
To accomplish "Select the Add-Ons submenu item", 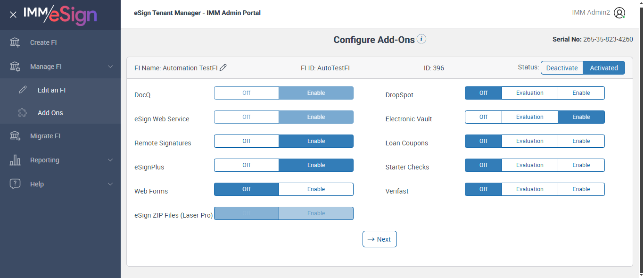I will point(50,113).
